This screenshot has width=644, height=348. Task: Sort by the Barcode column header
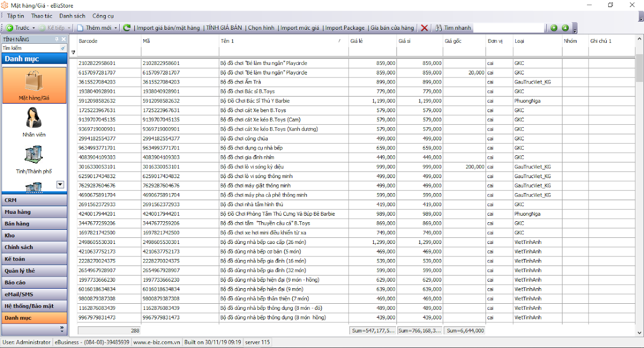109,41
